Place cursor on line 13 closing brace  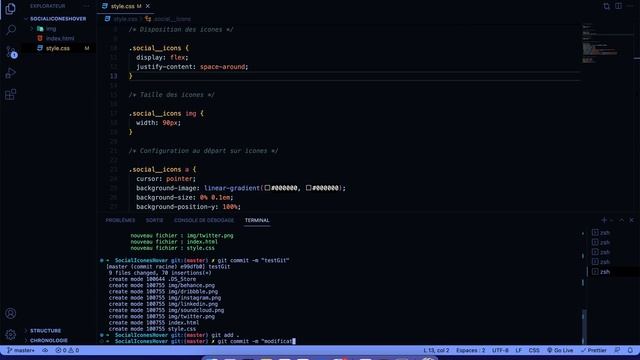(x=131, y=76)
